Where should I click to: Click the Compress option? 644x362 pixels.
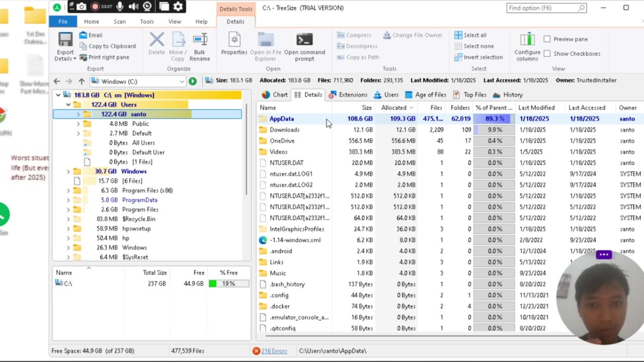pos(354,35)
